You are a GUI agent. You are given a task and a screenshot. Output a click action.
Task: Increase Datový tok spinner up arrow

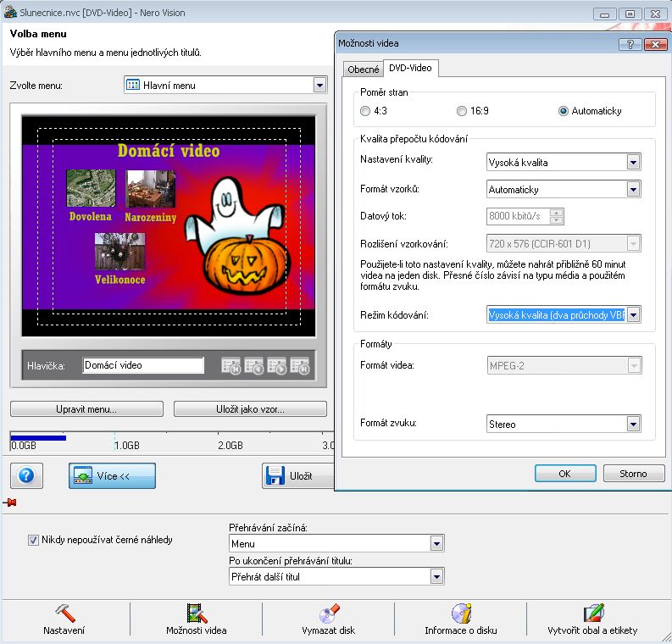point(556,213)
